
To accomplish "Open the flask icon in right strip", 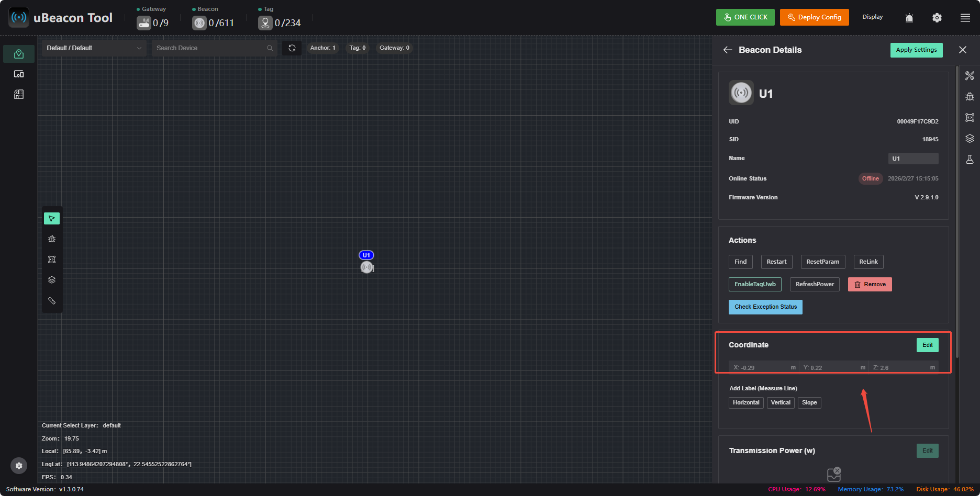I will click(x=970, y=160).
